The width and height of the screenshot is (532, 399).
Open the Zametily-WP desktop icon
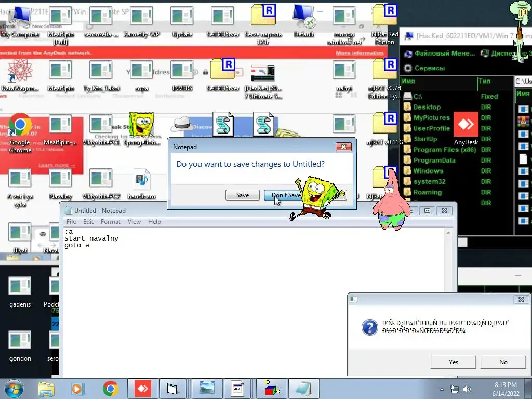[x=141, y=21]
